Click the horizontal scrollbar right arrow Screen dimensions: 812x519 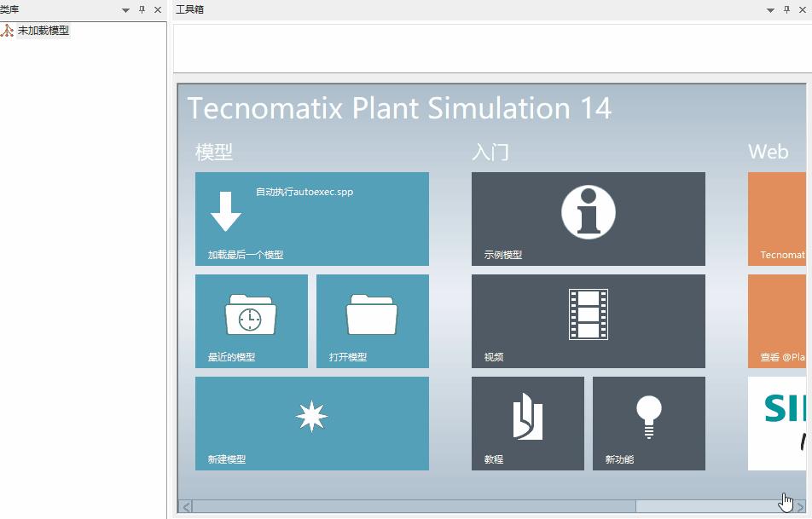(800, 505)
